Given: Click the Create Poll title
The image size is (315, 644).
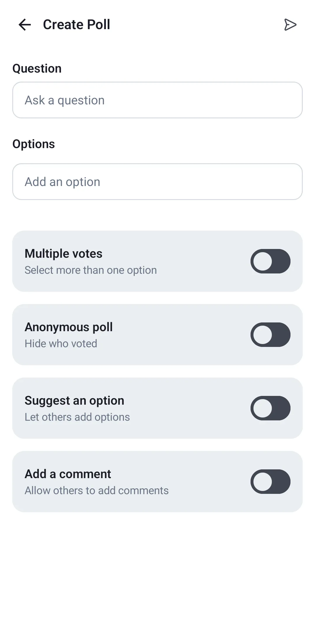Looking at the screenshot, I should click(x=76, y=24).
